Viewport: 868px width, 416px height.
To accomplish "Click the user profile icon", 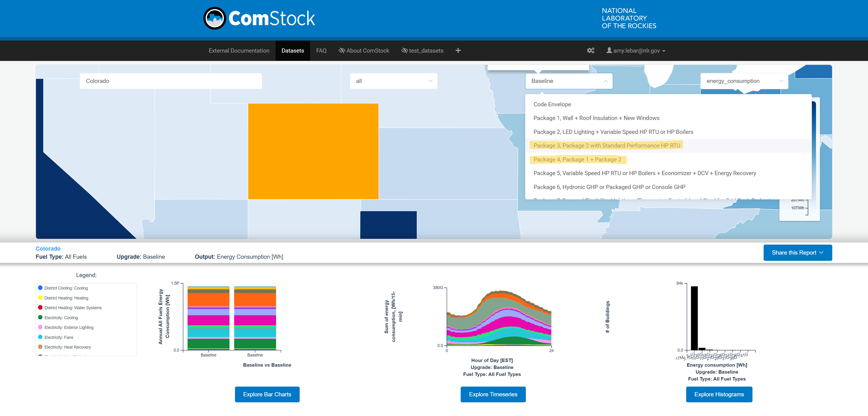I will (609, 50).
